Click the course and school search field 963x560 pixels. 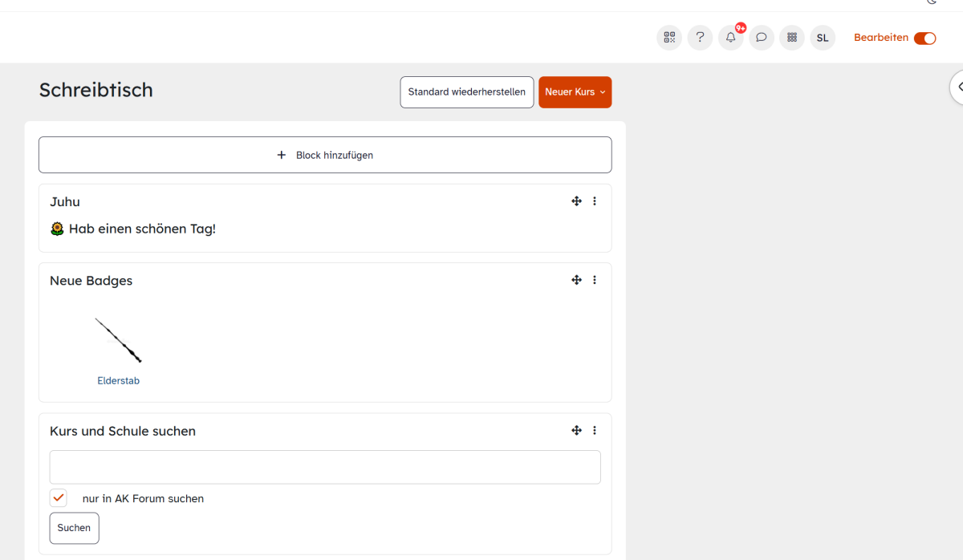point(325,467)
